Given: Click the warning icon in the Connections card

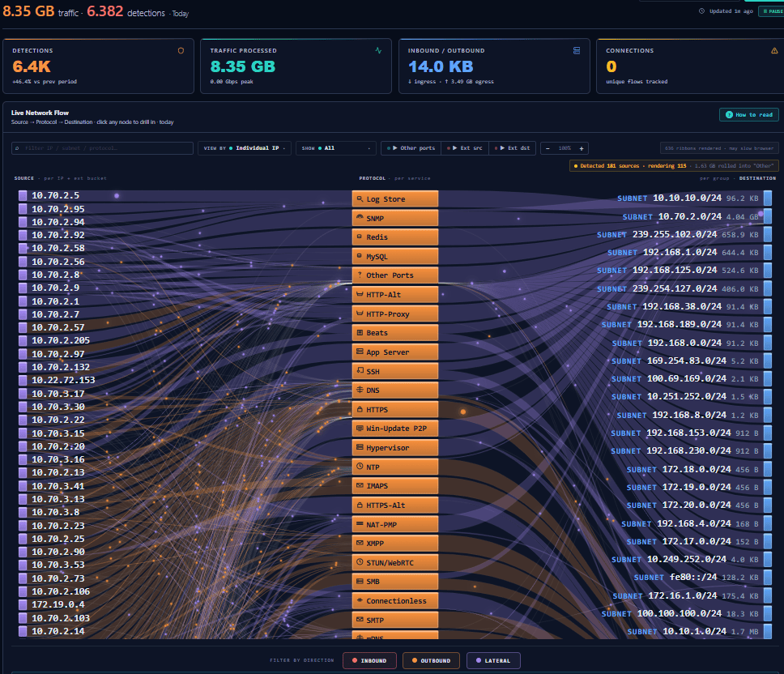Looking at the screenshot, I should [774, 50].
